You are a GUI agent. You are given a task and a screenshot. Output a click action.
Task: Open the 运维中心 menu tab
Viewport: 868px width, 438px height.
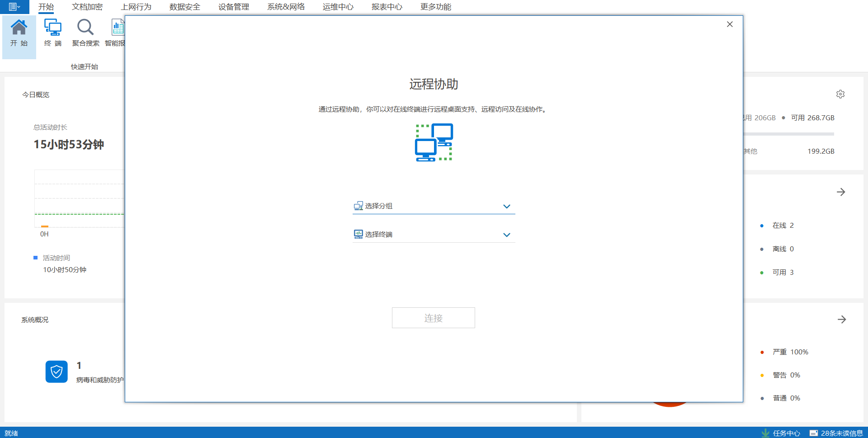point(338,7)
